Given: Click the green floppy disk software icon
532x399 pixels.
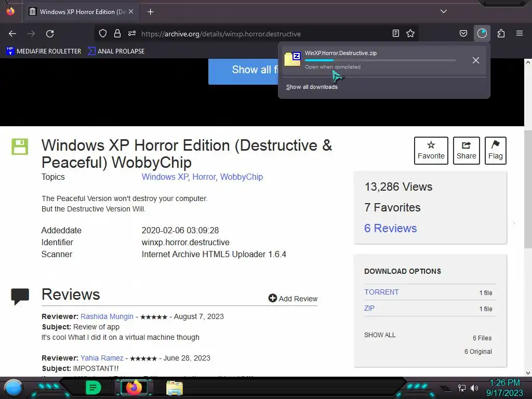Looking at the screenshot, I should (20, 147).
